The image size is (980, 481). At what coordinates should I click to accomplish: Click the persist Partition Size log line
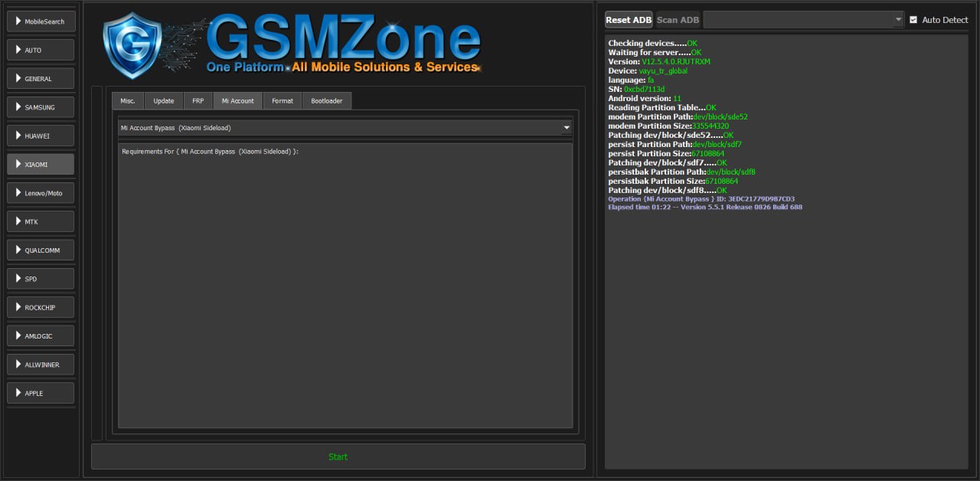click(x=666, y=153)
